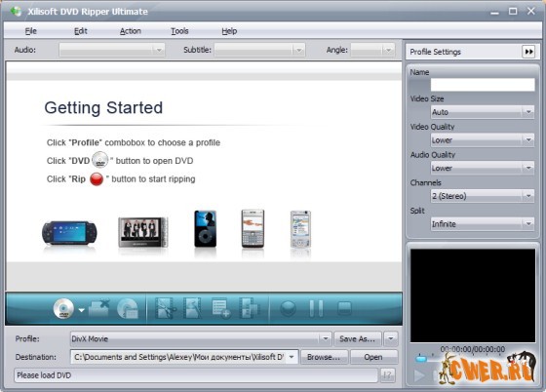Viewport: 546px width, 392px height.
Task: Open the Audio Quality dropdown
Action: pyautogui.click(x=483, y=168)
